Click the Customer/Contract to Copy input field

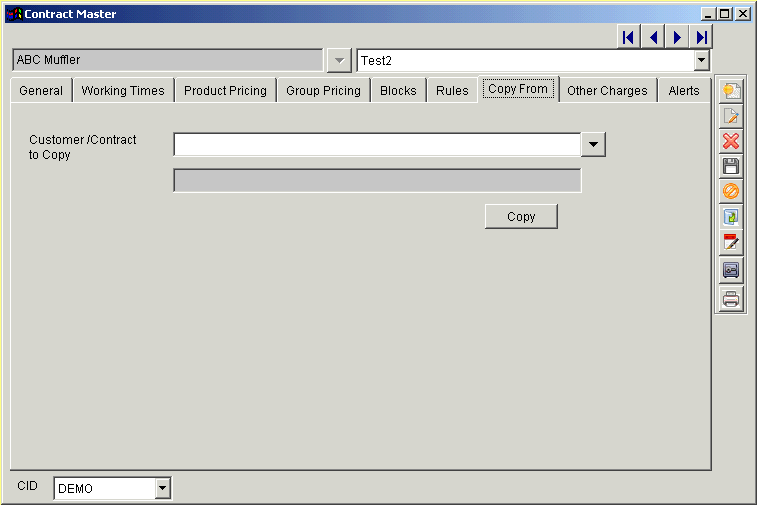(377, 145)
